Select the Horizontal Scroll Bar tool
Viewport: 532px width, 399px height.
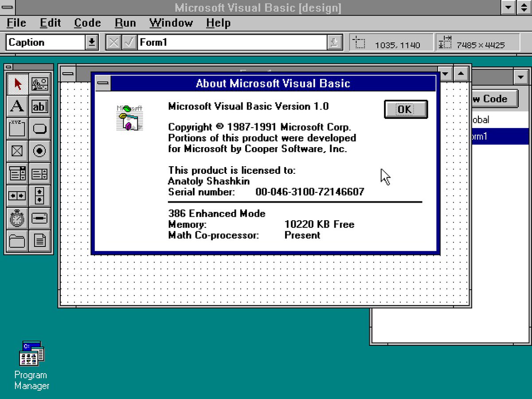coord(18,196)
